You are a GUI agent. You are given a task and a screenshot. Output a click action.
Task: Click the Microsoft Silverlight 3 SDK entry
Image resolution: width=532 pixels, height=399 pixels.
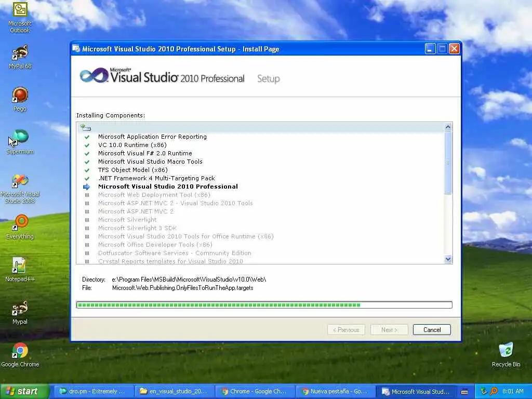[137, 228]
